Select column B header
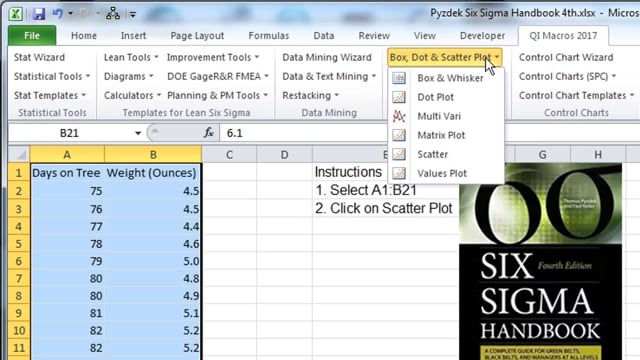This screenshot has width=640, height=360. point(153,155)
